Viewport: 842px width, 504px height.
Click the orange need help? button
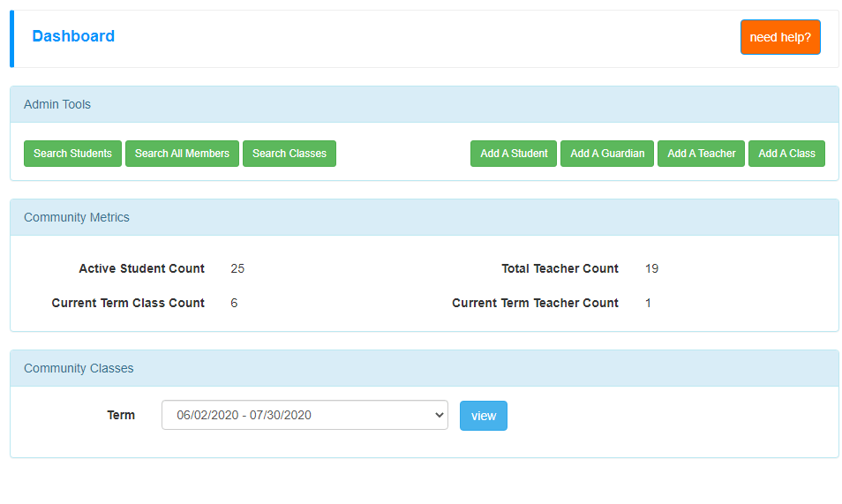780,37
